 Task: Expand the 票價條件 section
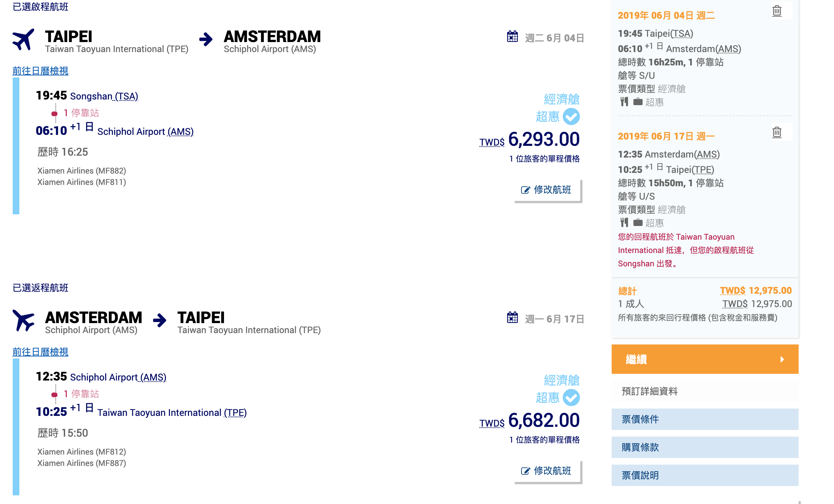click(x=705, y=419)
